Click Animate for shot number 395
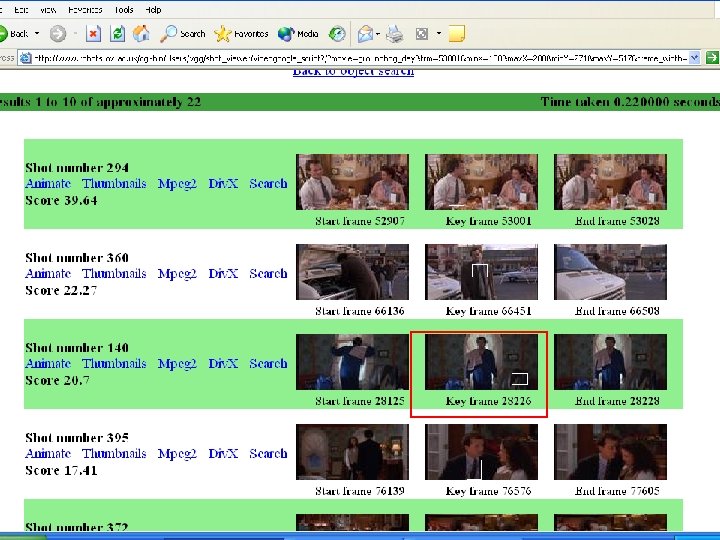Viewport: 720px width, 540px height. click(48, 454)
